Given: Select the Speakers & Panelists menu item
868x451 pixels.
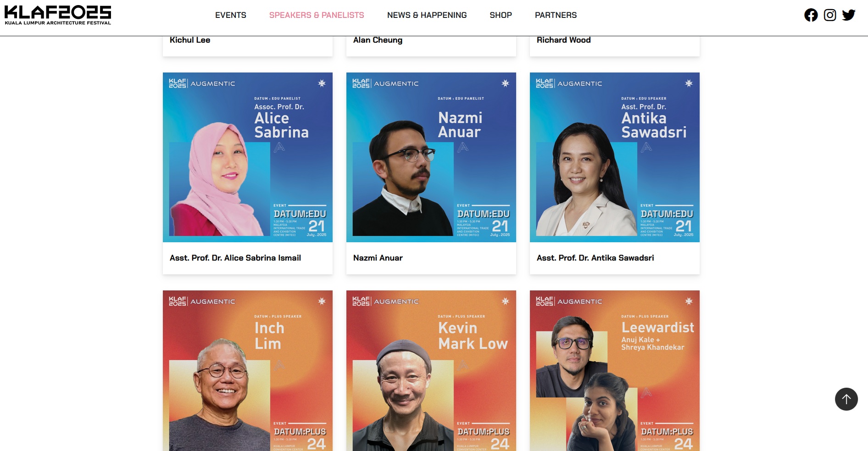Looking at the screenshot, I should tap(317, 15).
